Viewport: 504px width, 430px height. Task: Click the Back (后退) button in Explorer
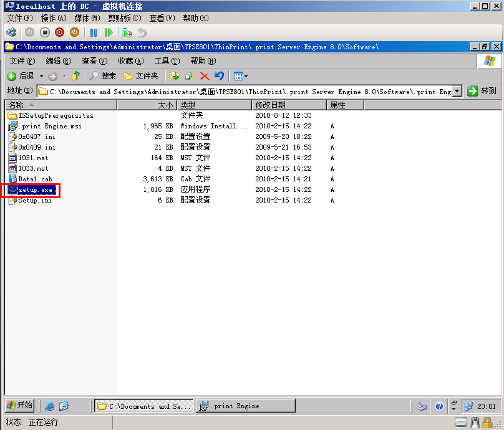[20, 76]
